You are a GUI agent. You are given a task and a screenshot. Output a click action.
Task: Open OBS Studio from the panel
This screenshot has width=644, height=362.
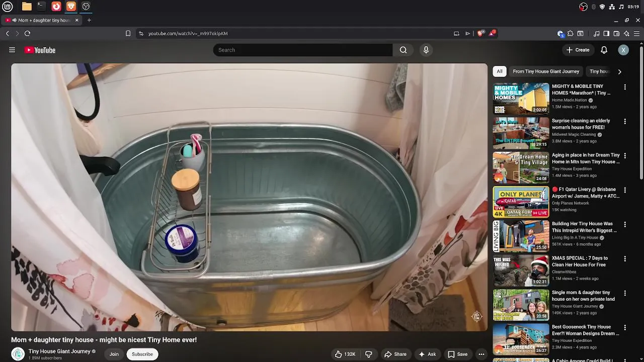tap(86, 7)
